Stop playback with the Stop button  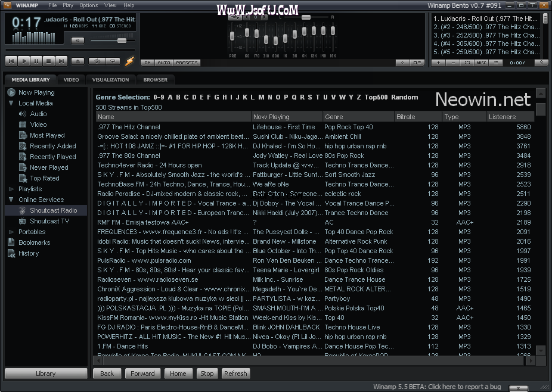[x=48, y=61]
